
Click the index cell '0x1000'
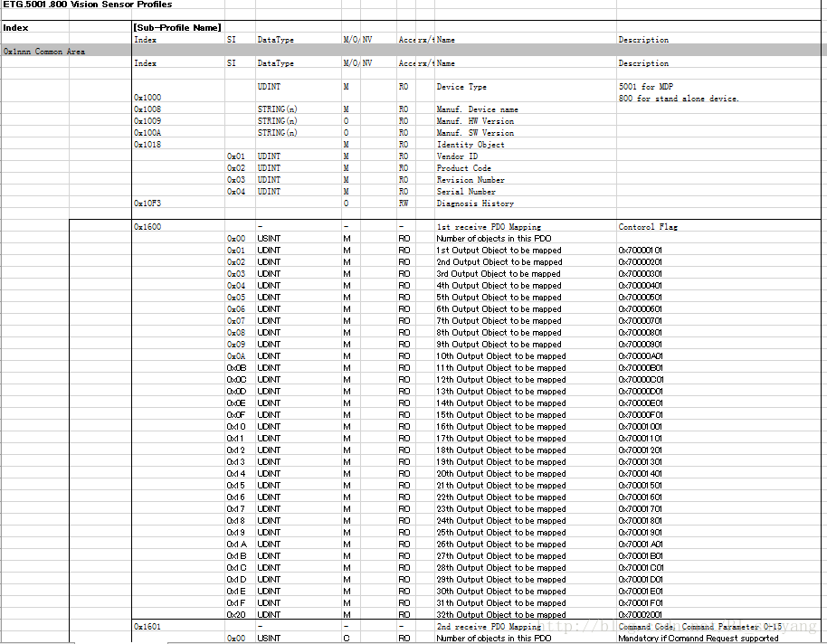pos(147,98)
